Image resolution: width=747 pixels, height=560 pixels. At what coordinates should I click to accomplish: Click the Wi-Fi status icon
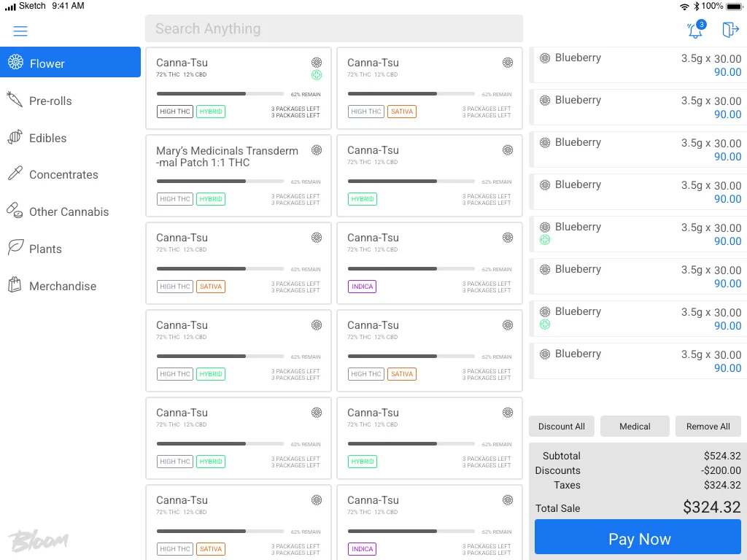click(x=684, y=7)
